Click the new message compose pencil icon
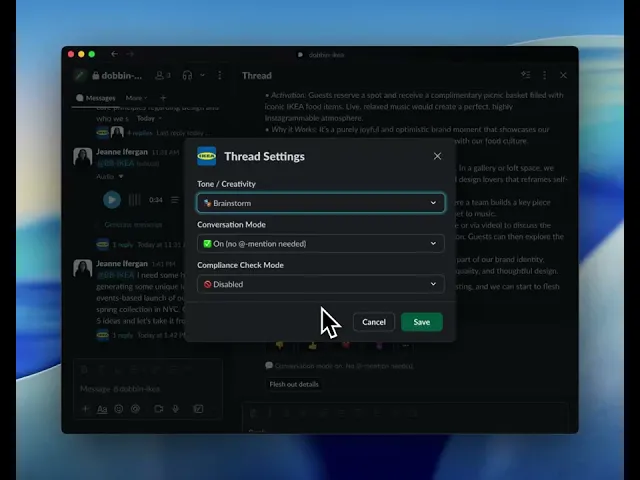 click(80, 76)
